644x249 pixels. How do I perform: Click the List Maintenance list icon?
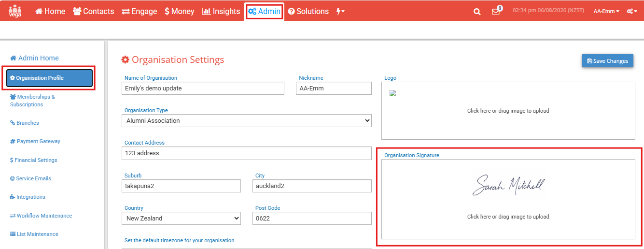click(13, 234)
